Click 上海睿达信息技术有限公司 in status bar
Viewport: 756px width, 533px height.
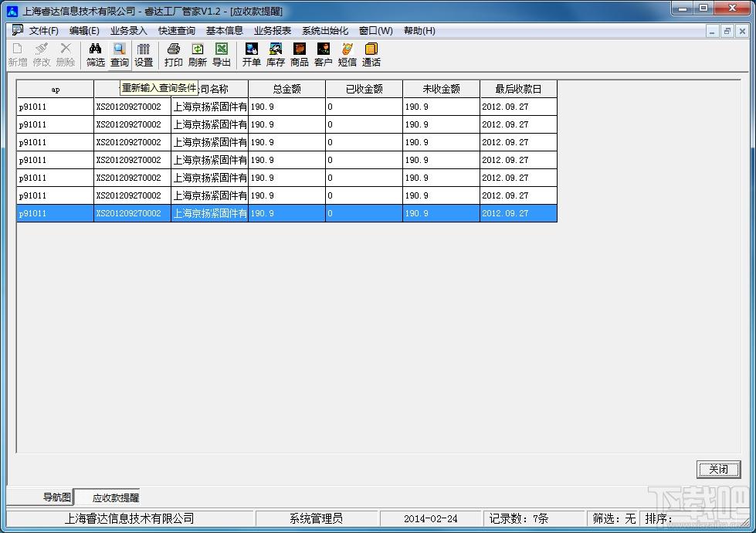pyautogui.click(x=129, y=518)
